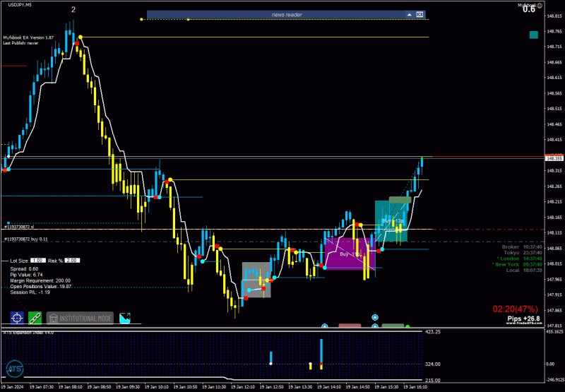This screenshot has height=392, width=565.
Task: Click Myfxbook EA Version 1.87 text
Action: [x=28, y=37]
